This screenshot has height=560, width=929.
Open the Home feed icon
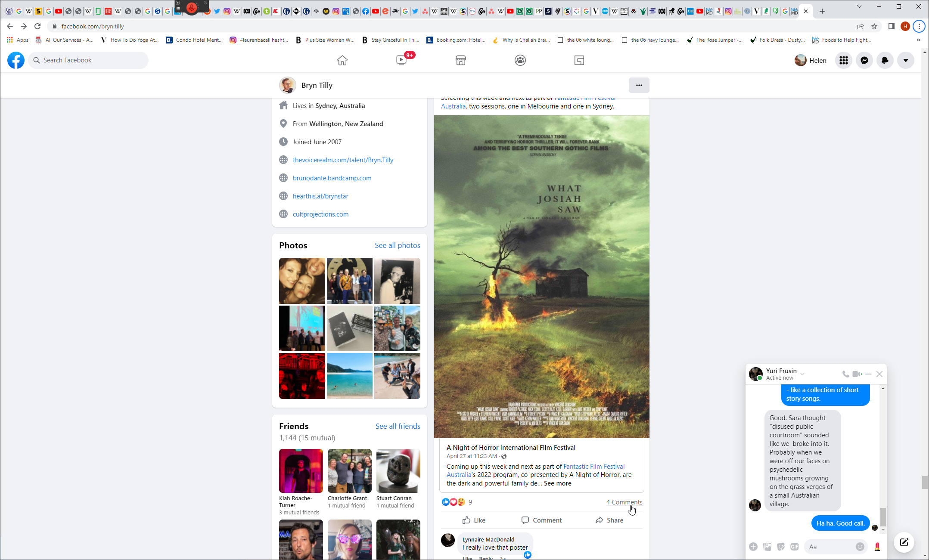(342, 60)
